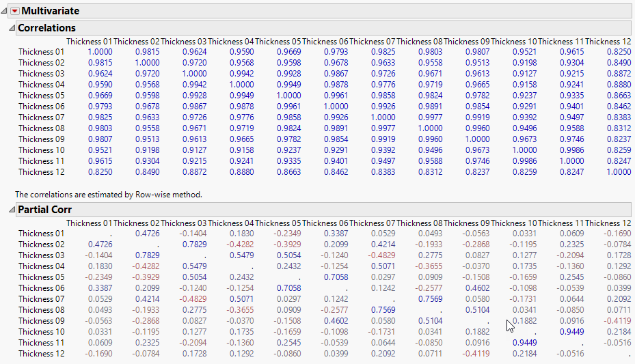Click 0.3387 in Partial Corr row Thickness 01
This screenshot has height=364, width=635.
pyautogui.click(x=336, y=234)
